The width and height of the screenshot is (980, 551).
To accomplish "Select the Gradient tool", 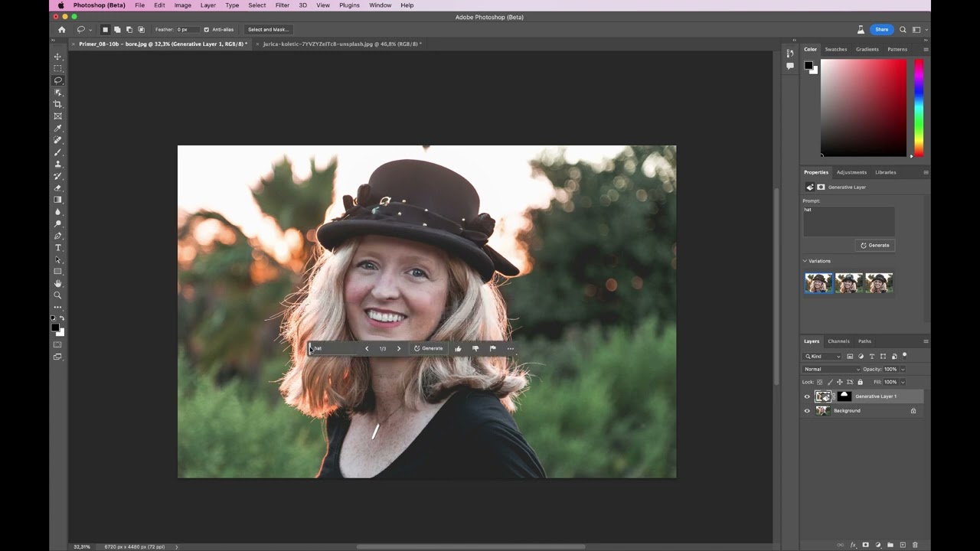I will 57,200.
